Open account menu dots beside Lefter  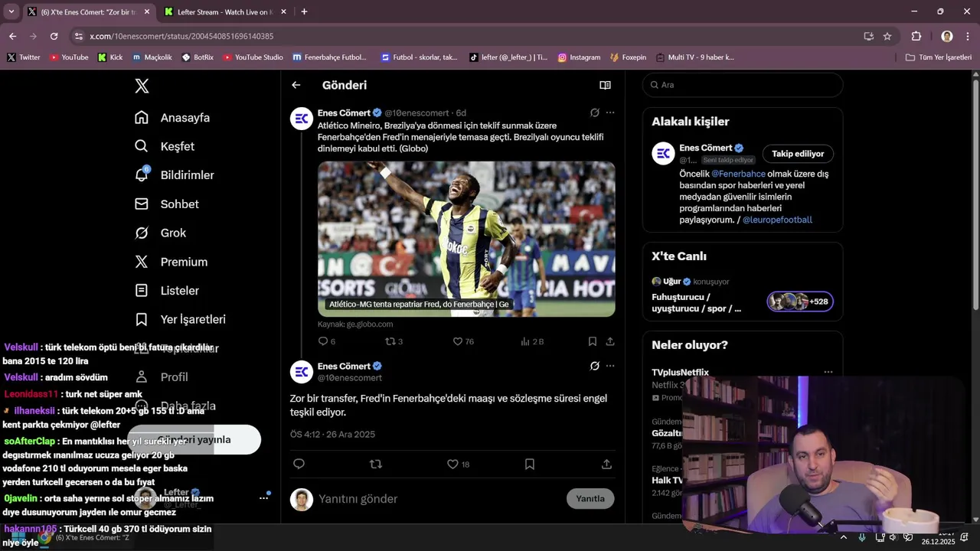click(x=263, y=498)
